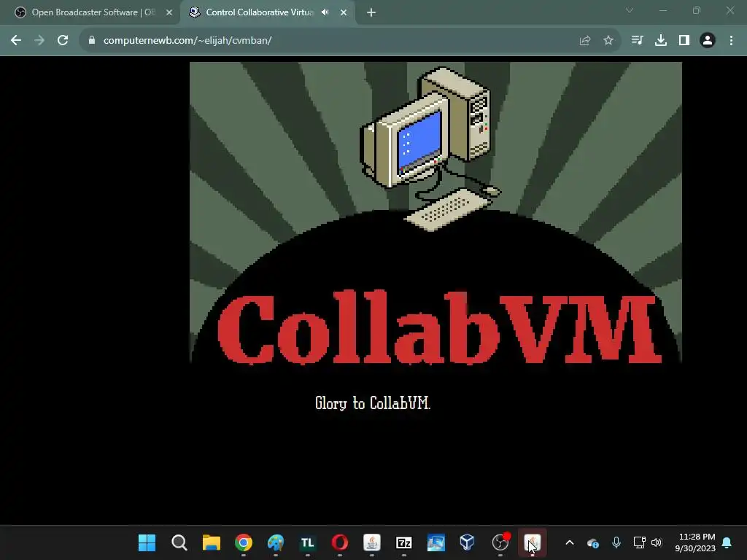The image size is (747, 560).
Task: Click the CollabVM banner image
Action: pyautogui.click(x=436, y=212)
